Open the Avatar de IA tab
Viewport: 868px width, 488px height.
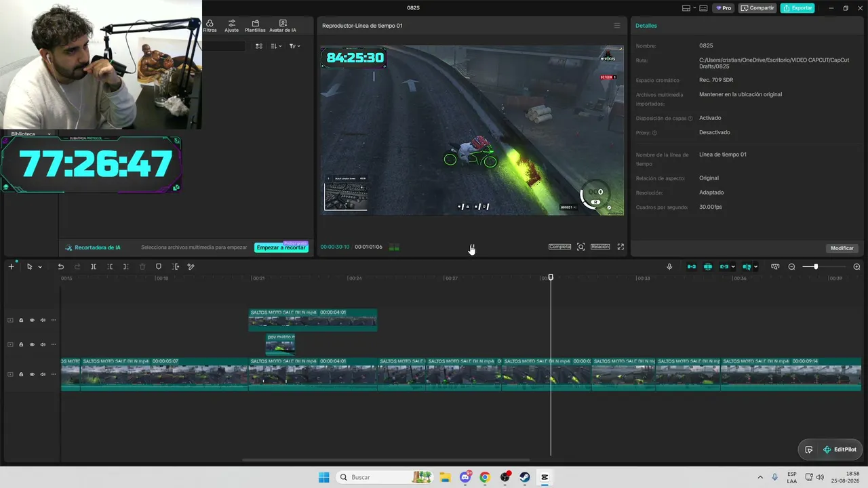(283, 26)
